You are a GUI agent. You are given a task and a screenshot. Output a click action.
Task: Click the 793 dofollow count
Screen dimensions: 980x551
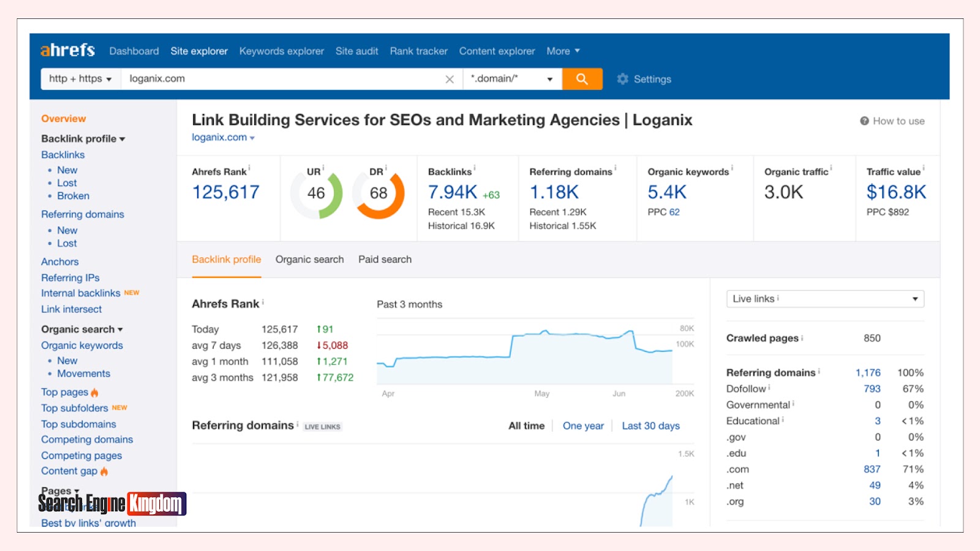[x=872, y=389]
